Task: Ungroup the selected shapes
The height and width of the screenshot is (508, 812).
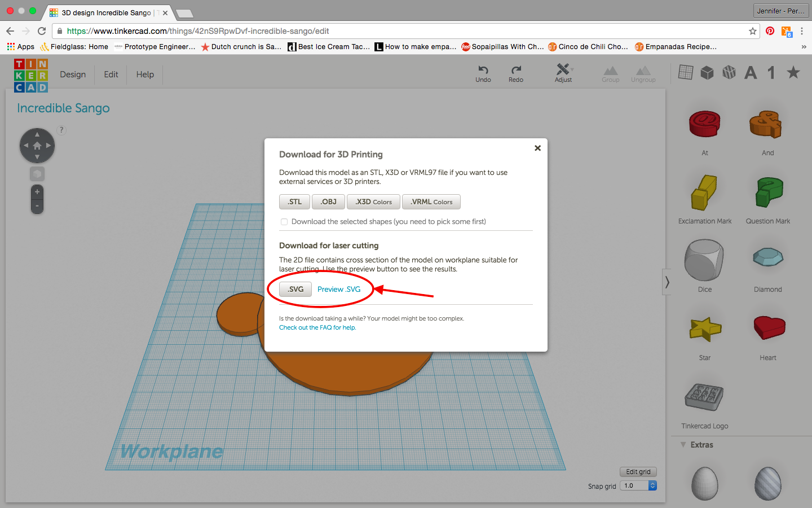Action: click(643, 75)
